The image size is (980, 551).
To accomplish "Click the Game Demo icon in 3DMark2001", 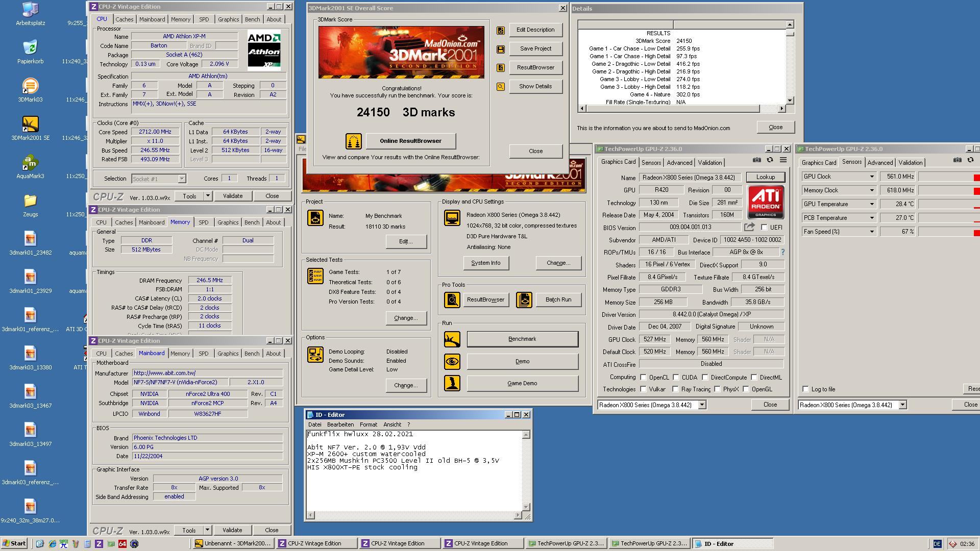I will [x=450, y=383].
